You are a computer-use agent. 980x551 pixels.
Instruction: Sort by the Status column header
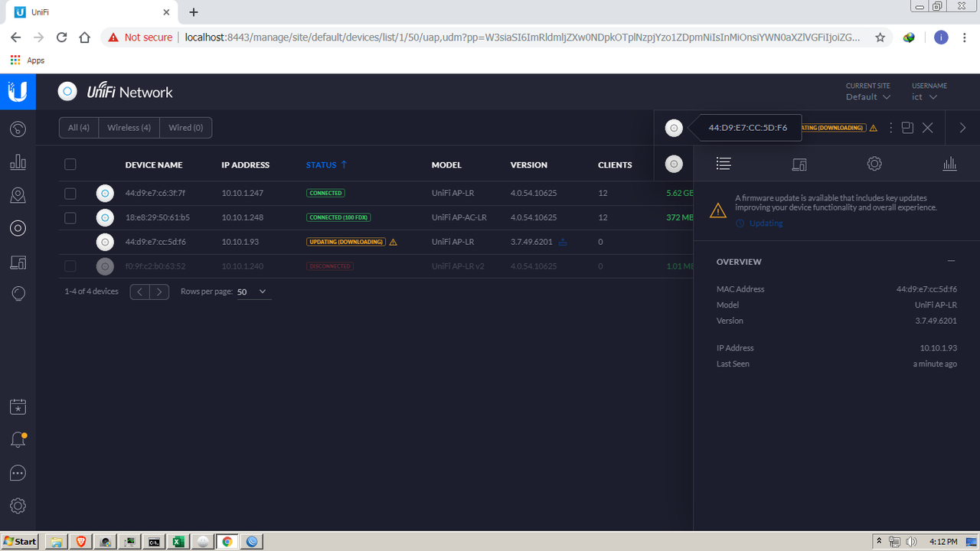pyautogui.click(x=326, y=165)
